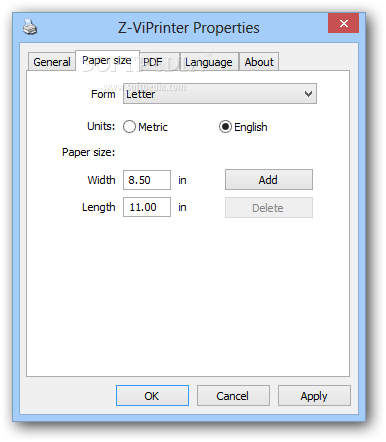Click the printer icon in the title bar

(30, 27)
